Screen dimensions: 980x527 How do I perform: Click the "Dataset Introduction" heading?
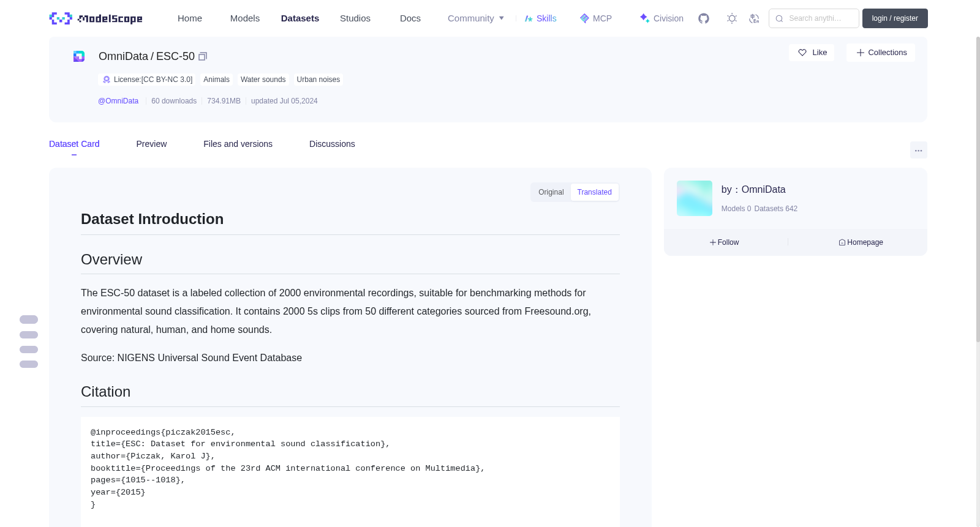[152, 219]
